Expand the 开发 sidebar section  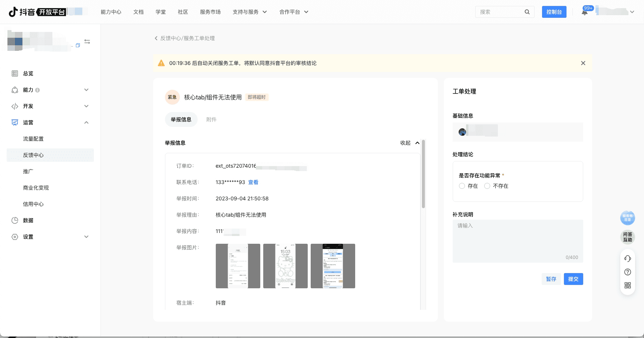pyautogui.click(x=86, y=106)
